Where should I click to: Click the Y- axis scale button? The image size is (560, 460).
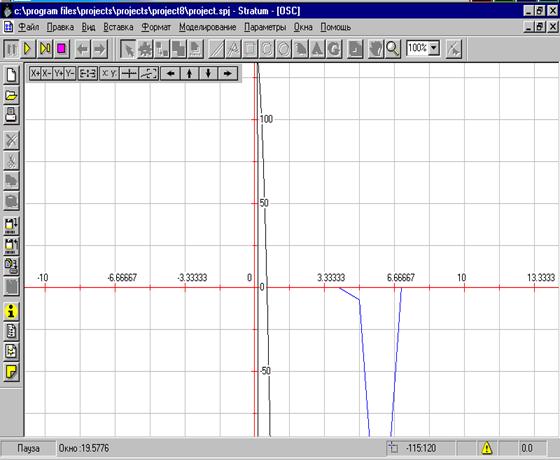(70, 74)
